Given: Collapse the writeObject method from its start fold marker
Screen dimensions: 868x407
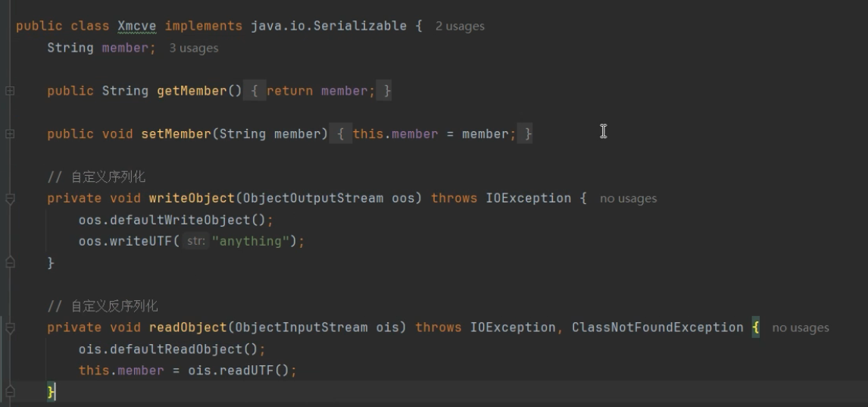Looking at the screenshot, I should pyautogui.click(x=10, y=199).
